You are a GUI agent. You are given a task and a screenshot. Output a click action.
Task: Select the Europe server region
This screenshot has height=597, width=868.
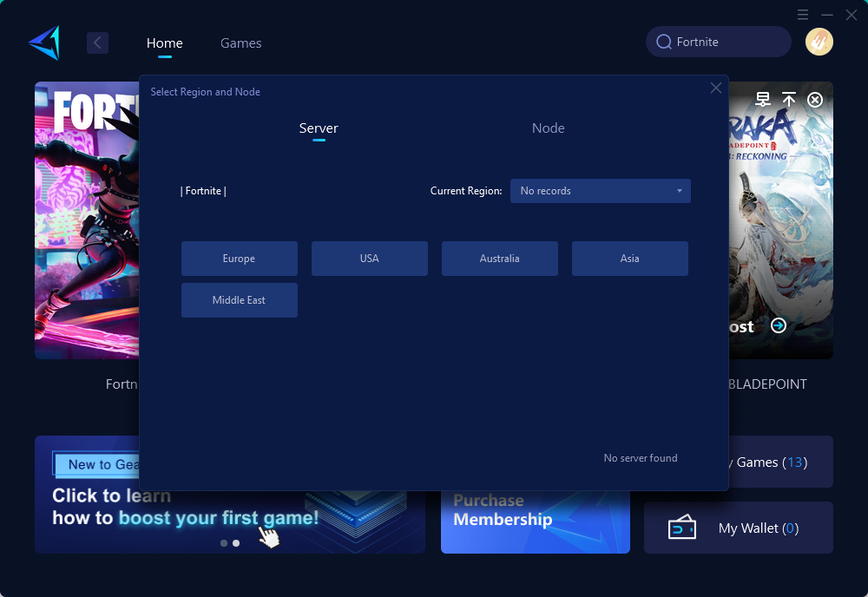click(x=240, y=259)
